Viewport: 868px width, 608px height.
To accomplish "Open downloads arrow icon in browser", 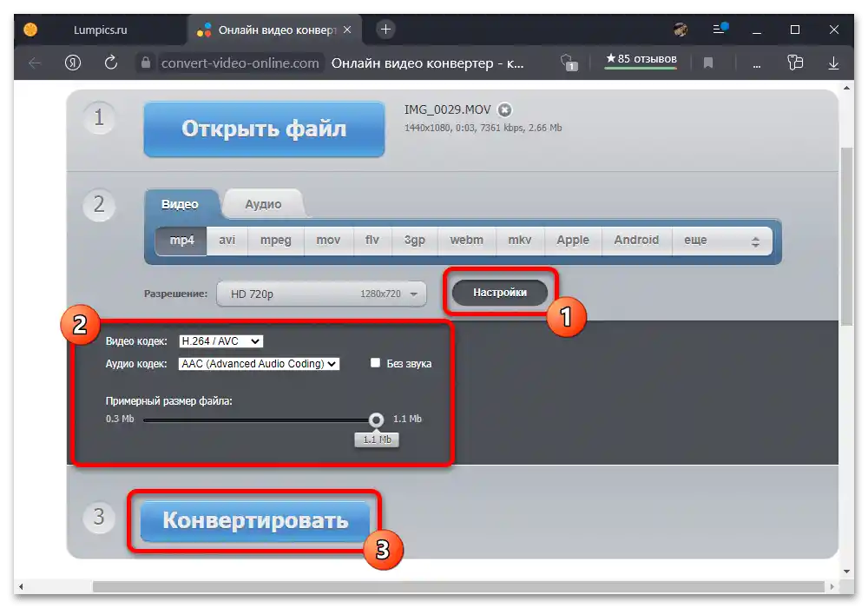I will click(x=833, y=63).
